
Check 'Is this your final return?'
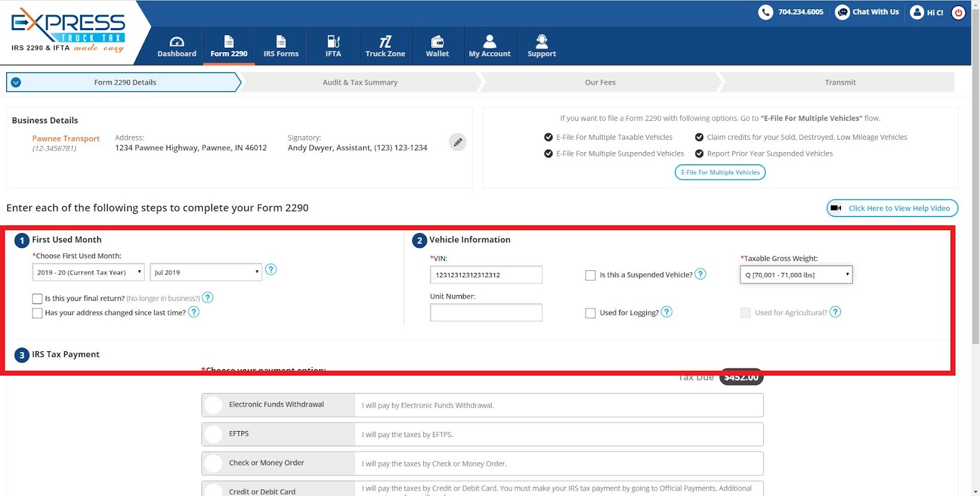(x=37, y=299)
